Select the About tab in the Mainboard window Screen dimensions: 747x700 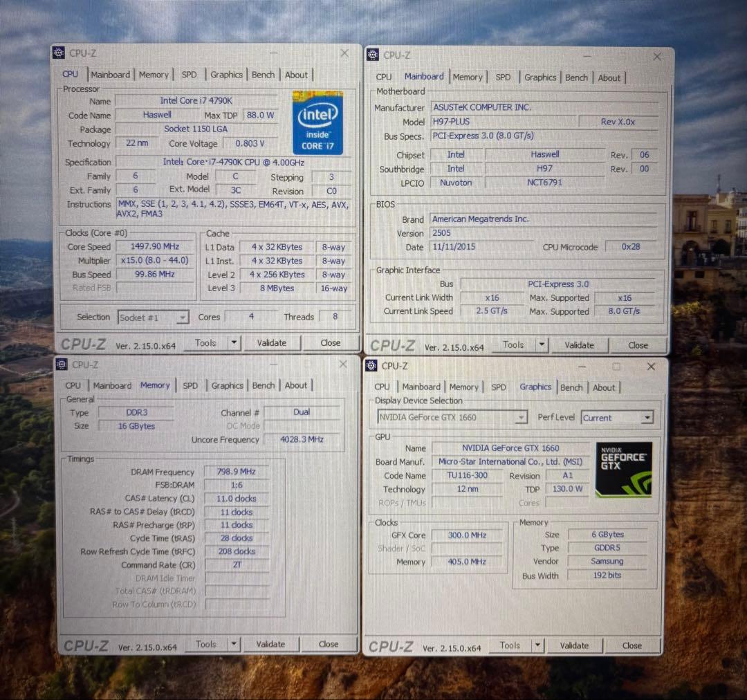(x=609, y=77)
